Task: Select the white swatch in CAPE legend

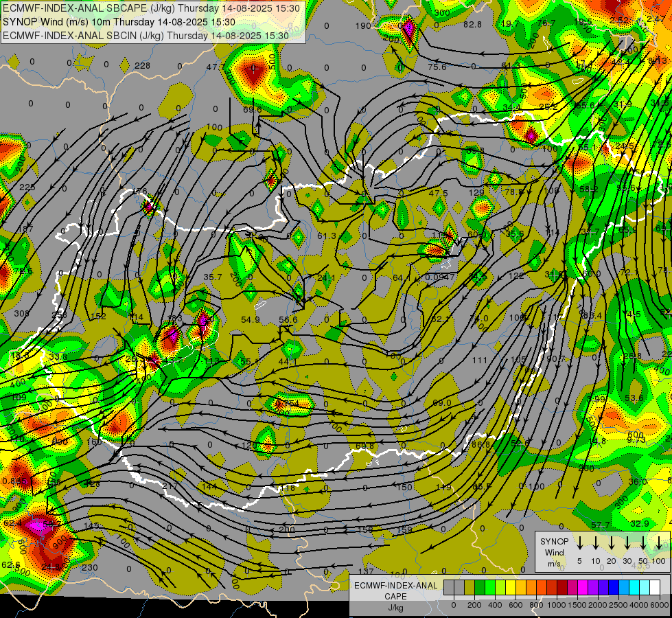Action: click(654, 587)
